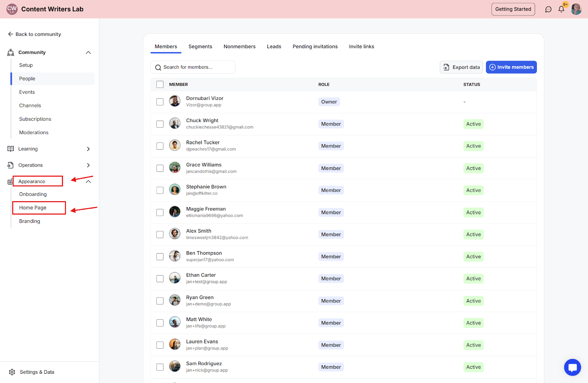
Task: Open the Channels page
Action: [30, 106]
